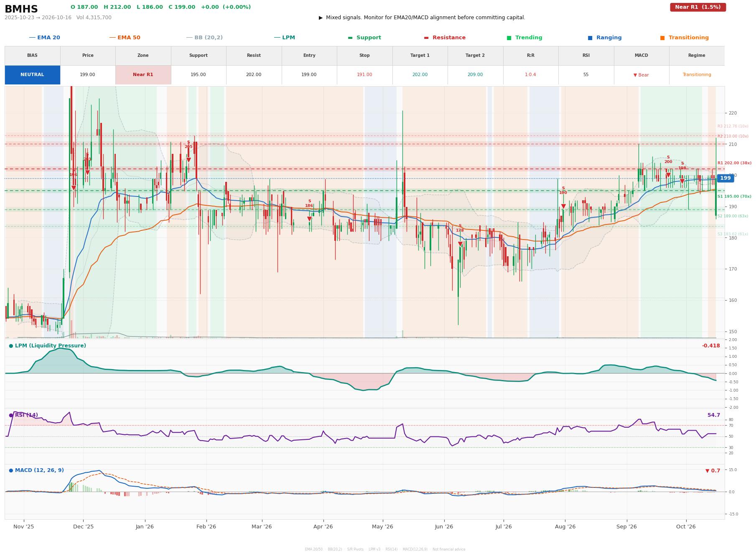756x556 pixels.
Task: Click the Ranging regime legend entry
Action: pos(605,38)
